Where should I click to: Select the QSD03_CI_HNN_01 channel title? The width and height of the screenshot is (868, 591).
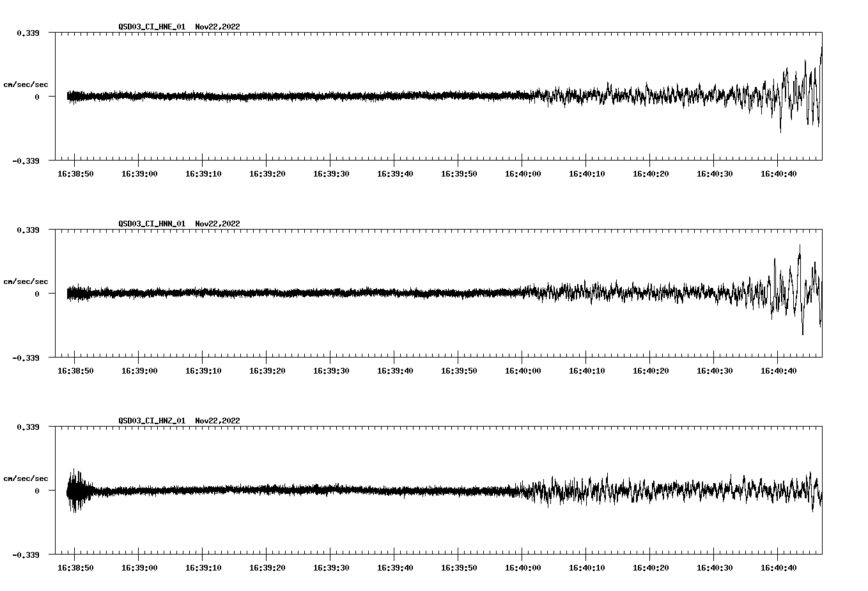[151, 224]
